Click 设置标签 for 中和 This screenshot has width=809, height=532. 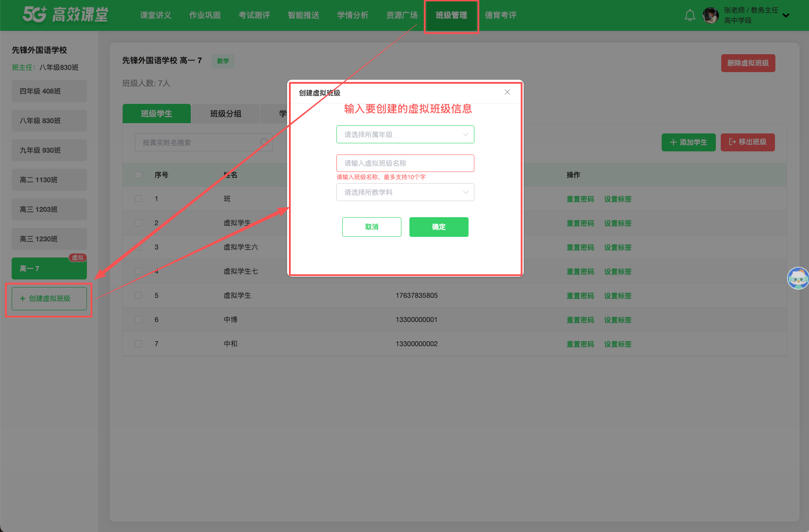618,344
